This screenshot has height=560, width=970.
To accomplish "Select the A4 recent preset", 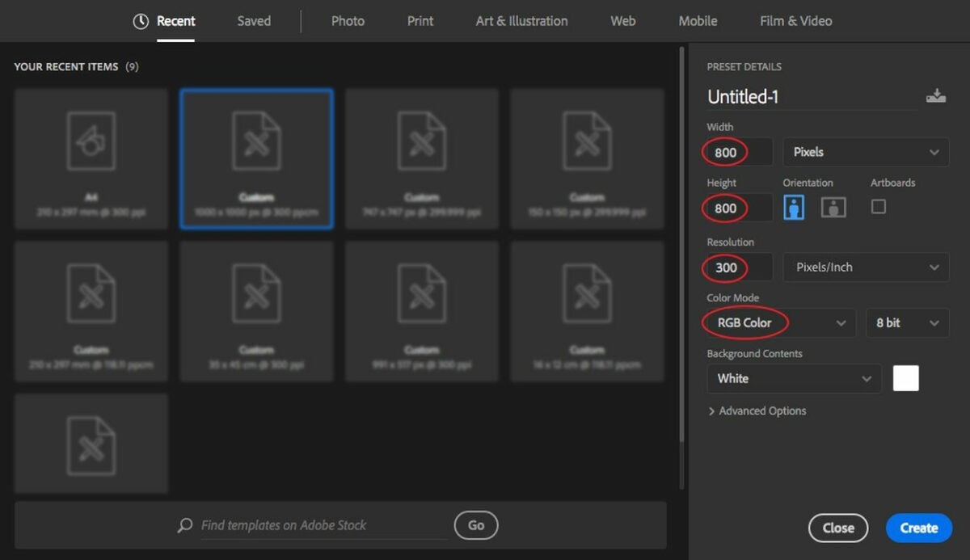I will pos(91,158).
